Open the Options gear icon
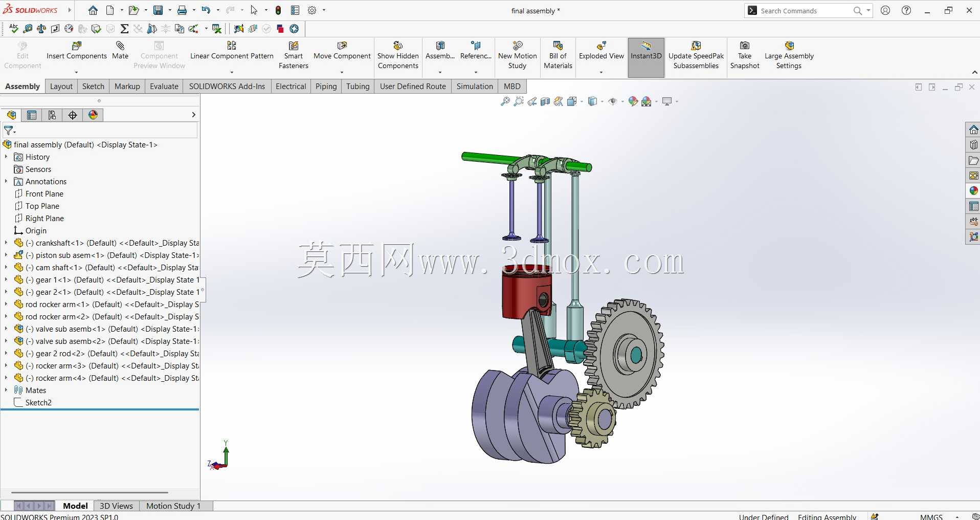980x520 pixels. click(x=312, y=10)
